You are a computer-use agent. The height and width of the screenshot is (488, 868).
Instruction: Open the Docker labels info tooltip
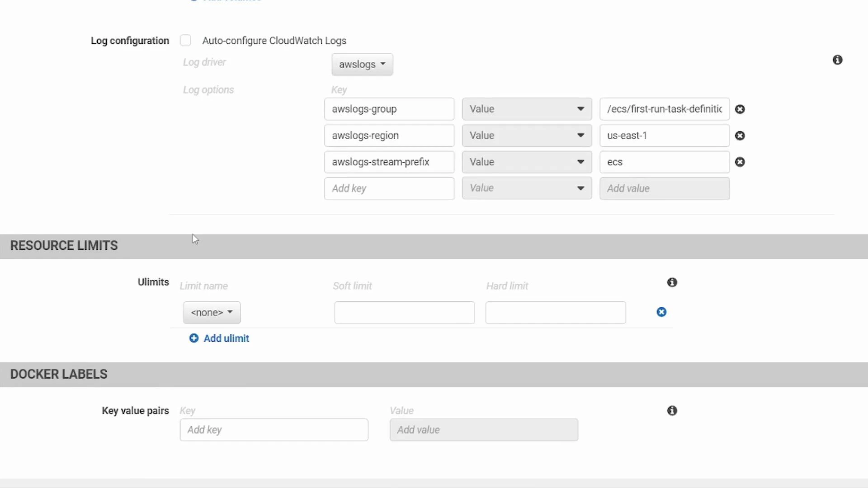tap(672, 411)
